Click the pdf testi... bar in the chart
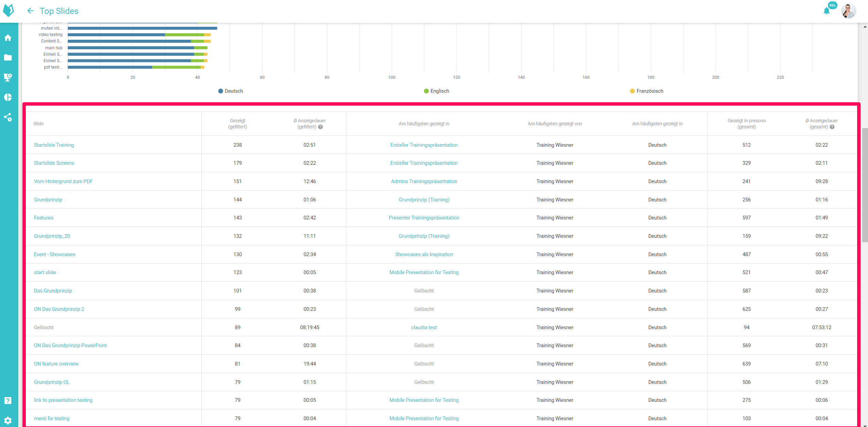This screenshot has width=868, height=427. (136, 67)
